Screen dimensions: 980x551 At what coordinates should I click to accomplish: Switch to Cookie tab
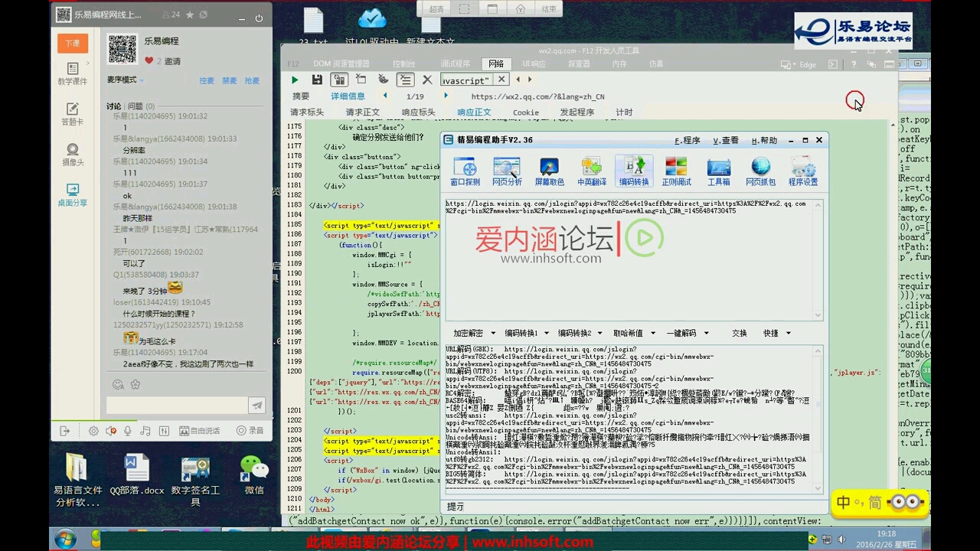(x=525, y=112)
